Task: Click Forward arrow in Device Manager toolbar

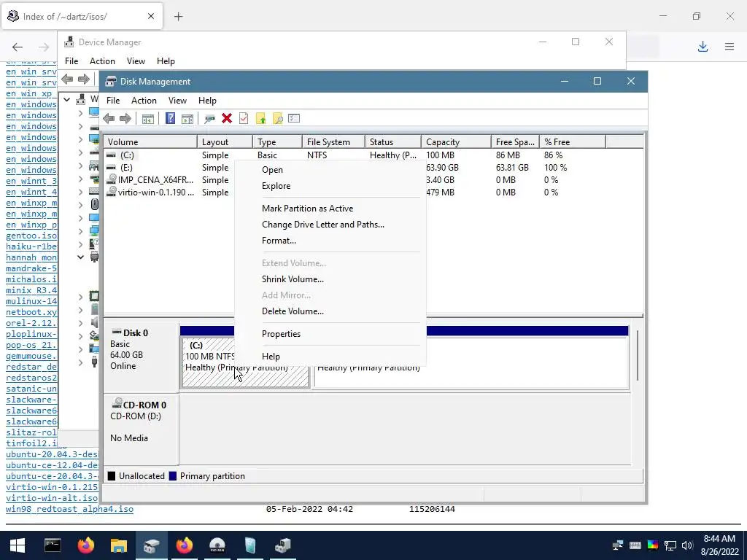Action: (84, 79)
